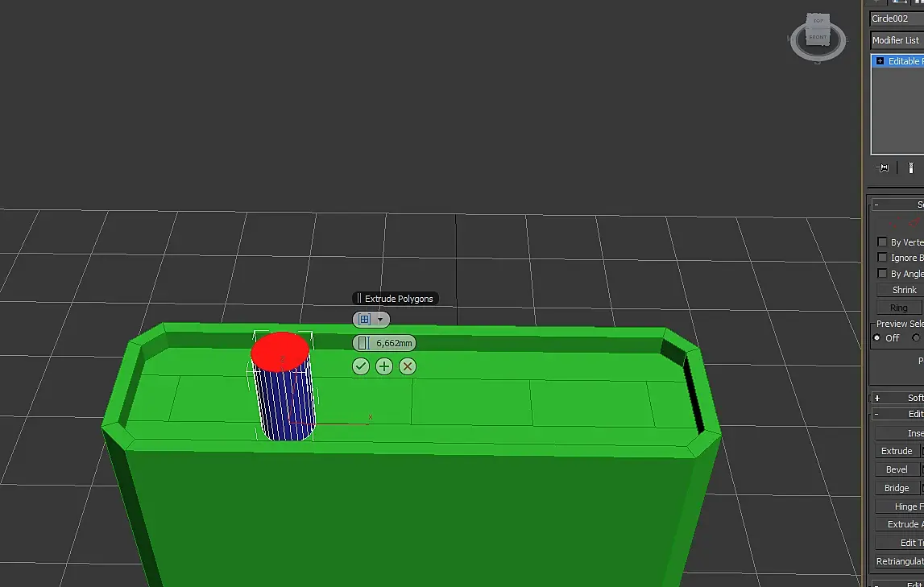The image size is (924, 587).
Task: Toggle the Ignore Backfacing checkbox
Action: point(882,258)
